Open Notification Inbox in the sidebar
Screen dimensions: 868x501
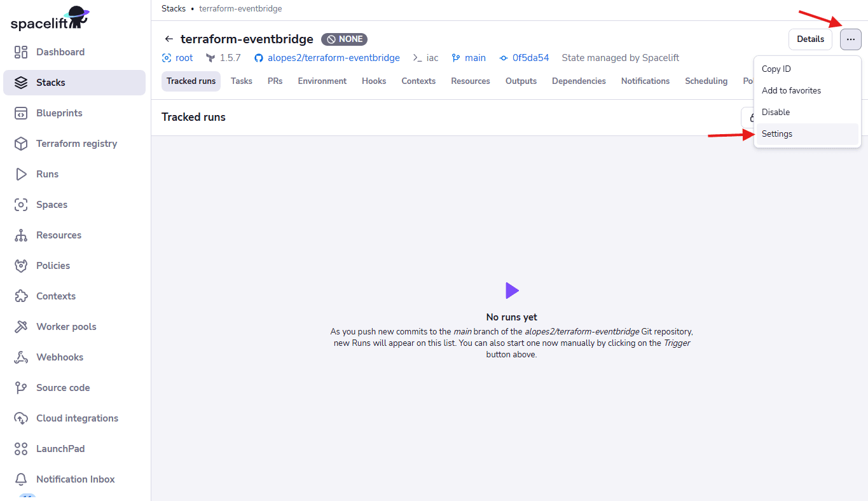coord(74,479)
